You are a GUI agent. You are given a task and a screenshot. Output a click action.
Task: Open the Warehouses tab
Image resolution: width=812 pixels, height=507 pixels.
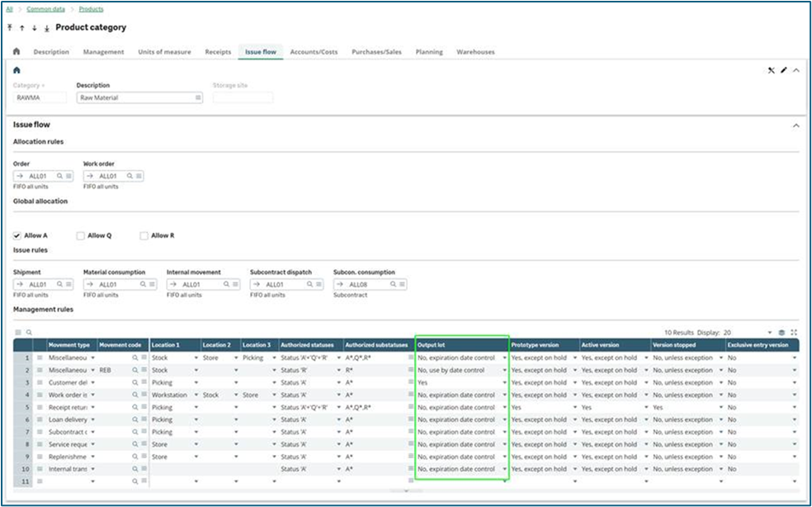point(475,52)
